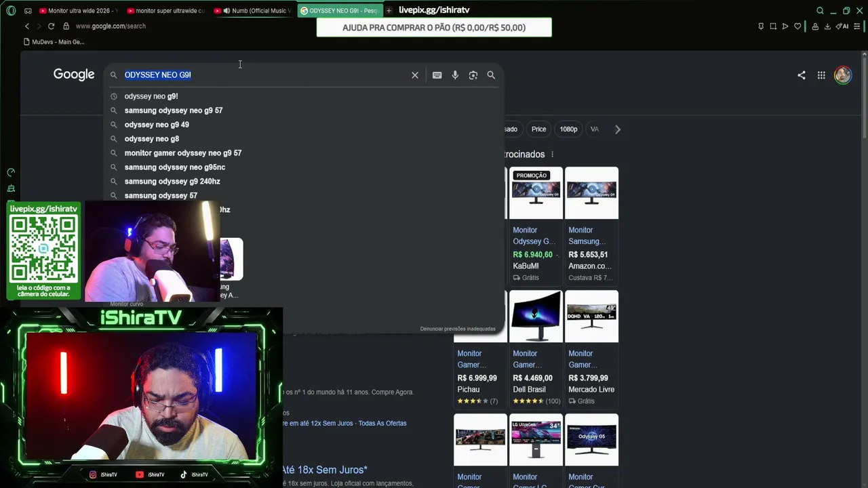Open the 'Monitor Samsung...' Amazon listing link
The height and width of the screenshot is (488, 868).
pyautogui.click(x=587, y=236)
